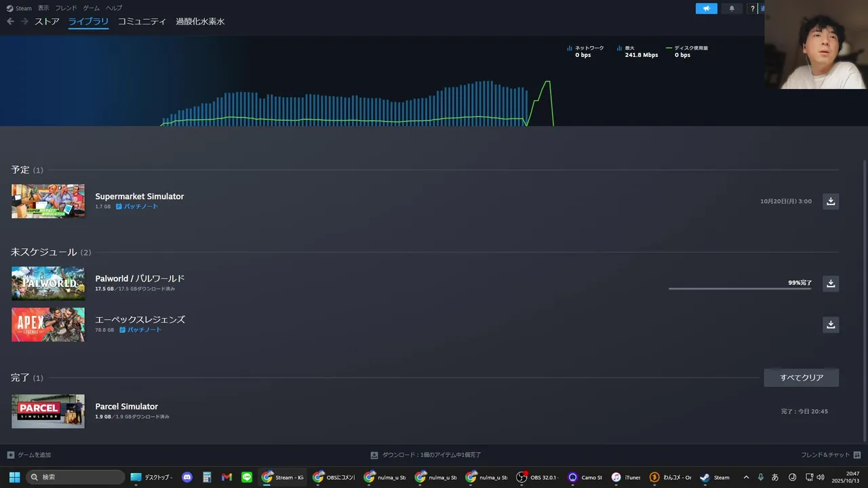This screenshot has width=868, height=488.
Task: Click the patch notes icon for Apex Legends
Action: [x=123, y=330]
